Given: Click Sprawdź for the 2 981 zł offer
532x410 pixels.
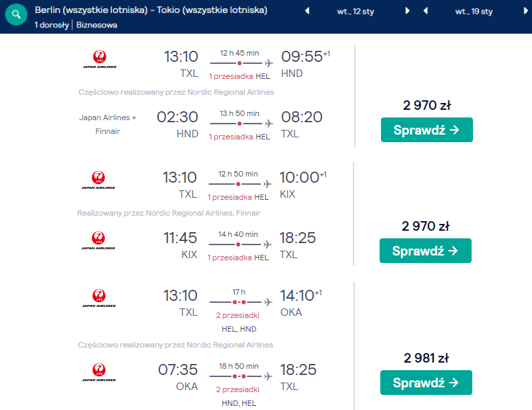Looking at the screenshot, I should coord(426,382).
